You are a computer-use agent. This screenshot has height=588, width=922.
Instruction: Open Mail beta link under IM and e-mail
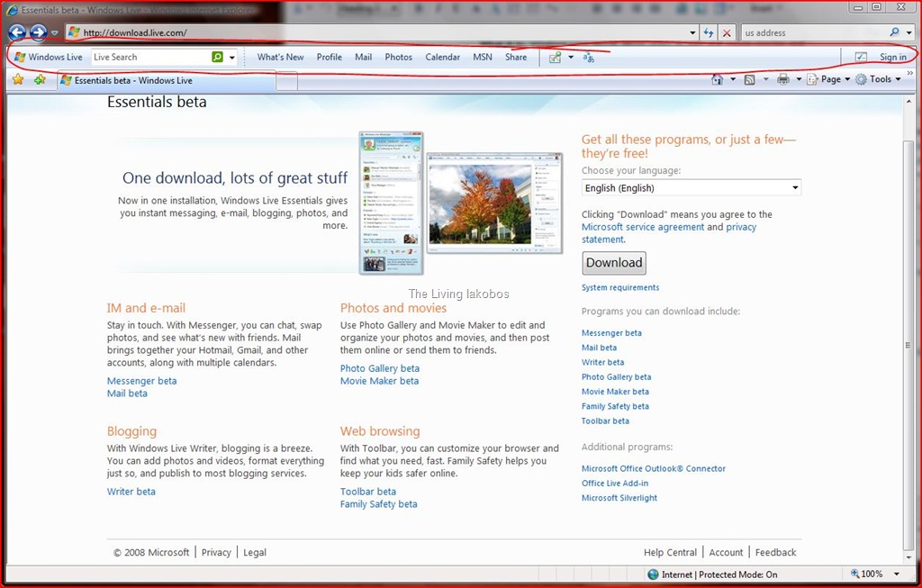click(127, 394)
